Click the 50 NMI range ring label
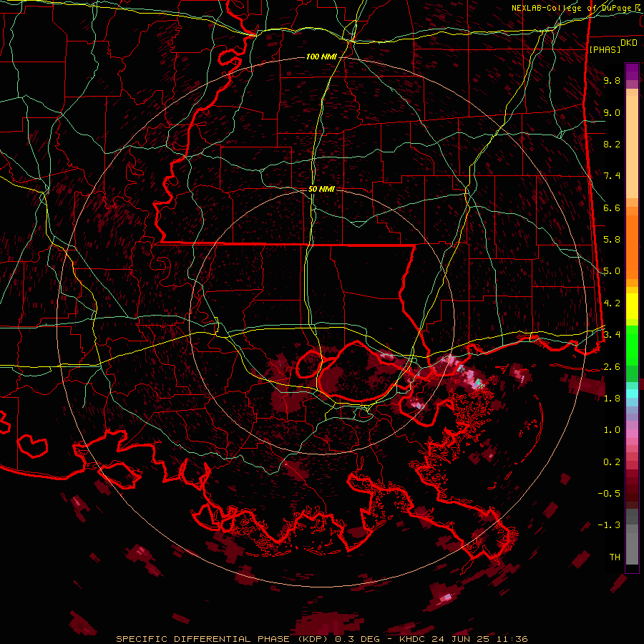 pyautogui.click(x=321, y=190)
